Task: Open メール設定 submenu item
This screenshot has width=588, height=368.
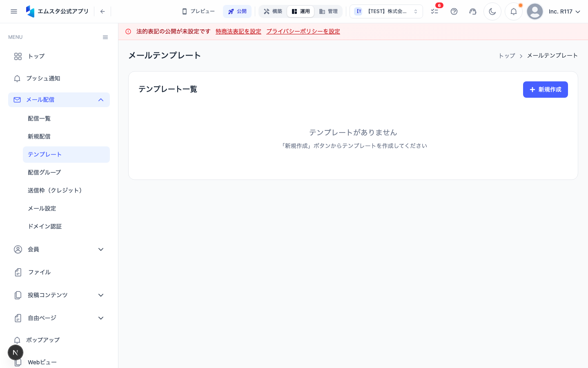Action: point(66,209)
